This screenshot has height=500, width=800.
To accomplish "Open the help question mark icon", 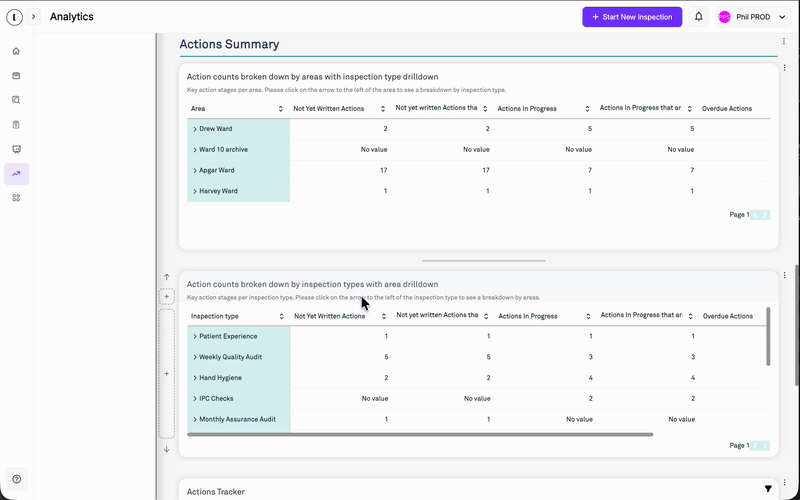I will click(x=16, y=479).
